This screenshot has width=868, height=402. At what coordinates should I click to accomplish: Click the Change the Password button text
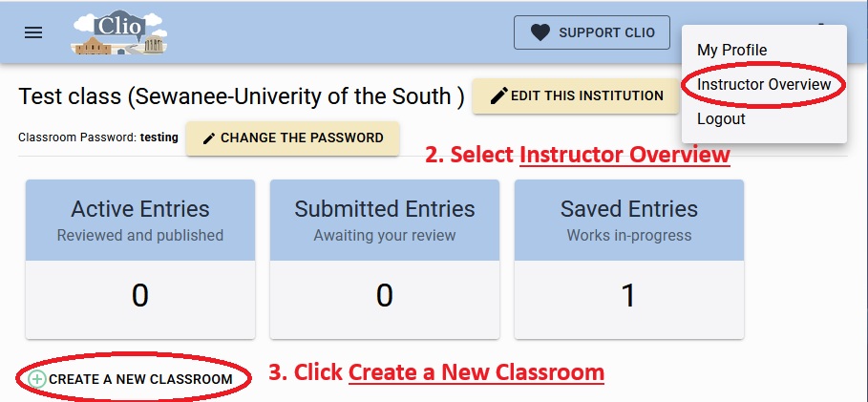pos(302,138)
